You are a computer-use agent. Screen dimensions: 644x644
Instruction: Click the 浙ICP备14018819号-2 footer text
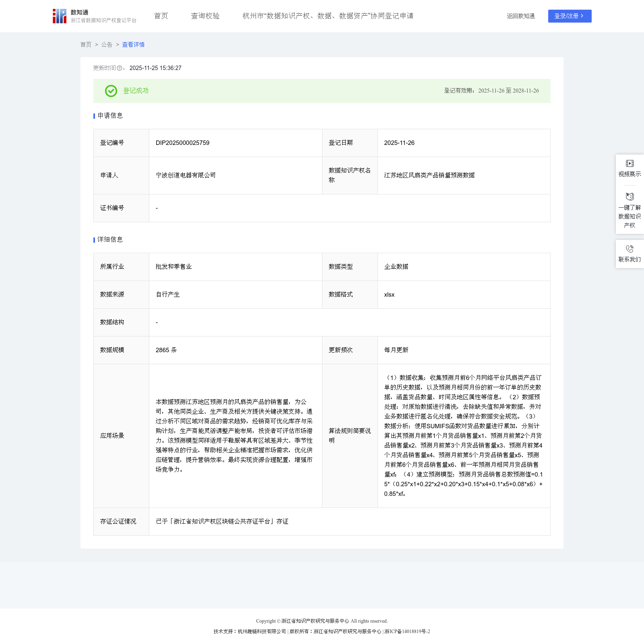[407, 632]
